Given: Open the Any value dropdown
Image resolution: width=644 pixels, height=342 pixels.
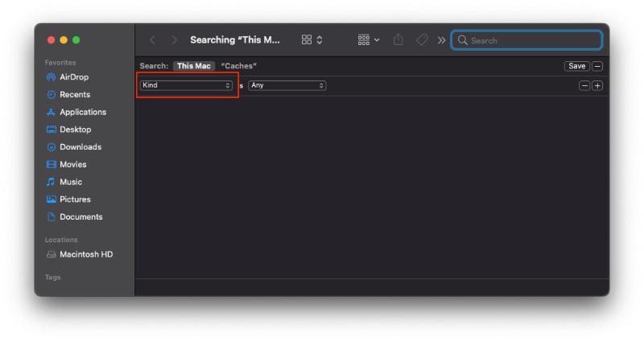Looking at the screenshot, I should click(287, 85).
